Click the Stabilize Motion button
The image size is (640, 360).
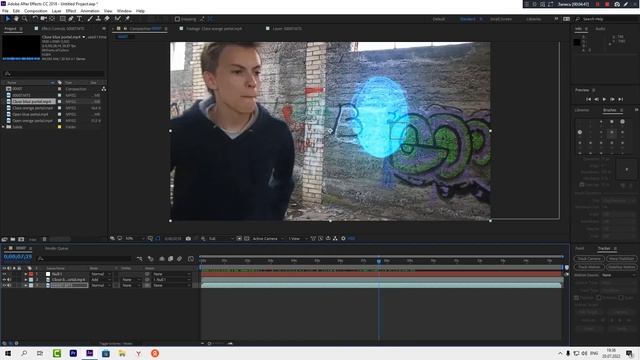click(621, 267)
